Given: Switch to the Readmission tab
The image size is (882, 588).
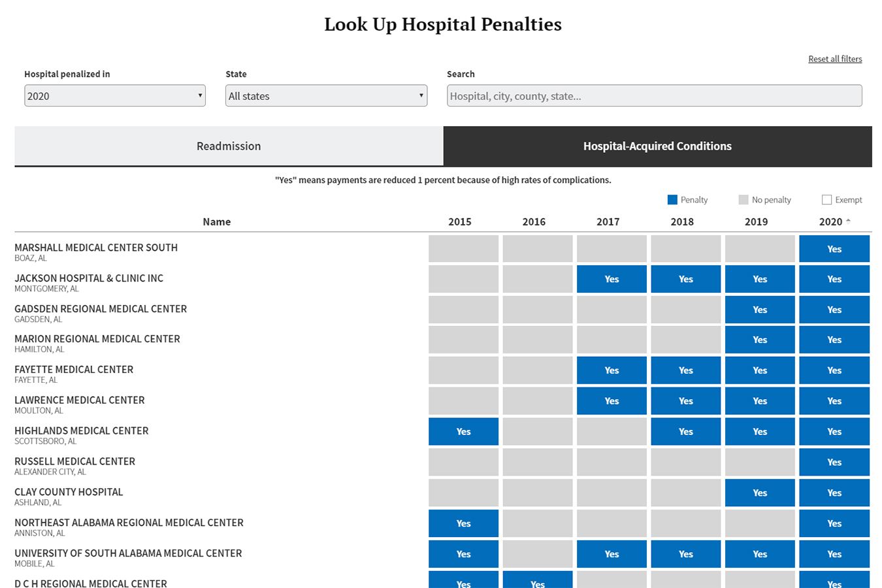Looking at the screenshot, I should coord(229,146).
